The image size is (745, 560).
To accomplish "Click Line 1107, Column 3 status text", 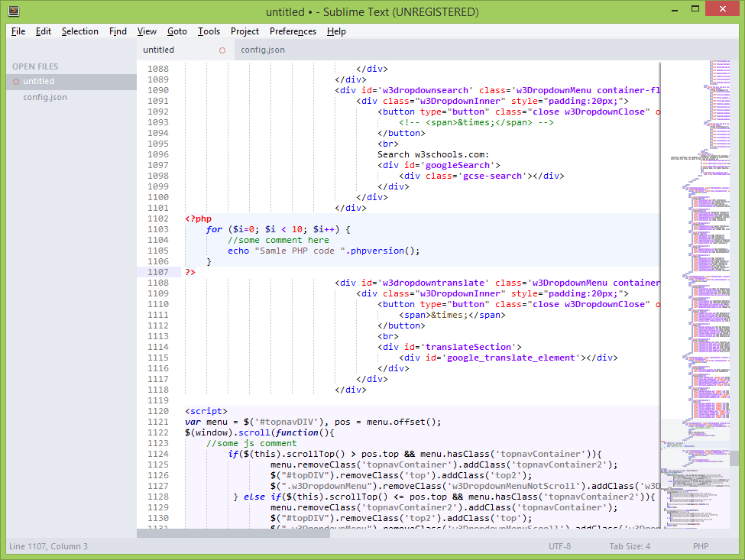I will tap(48, 546).
